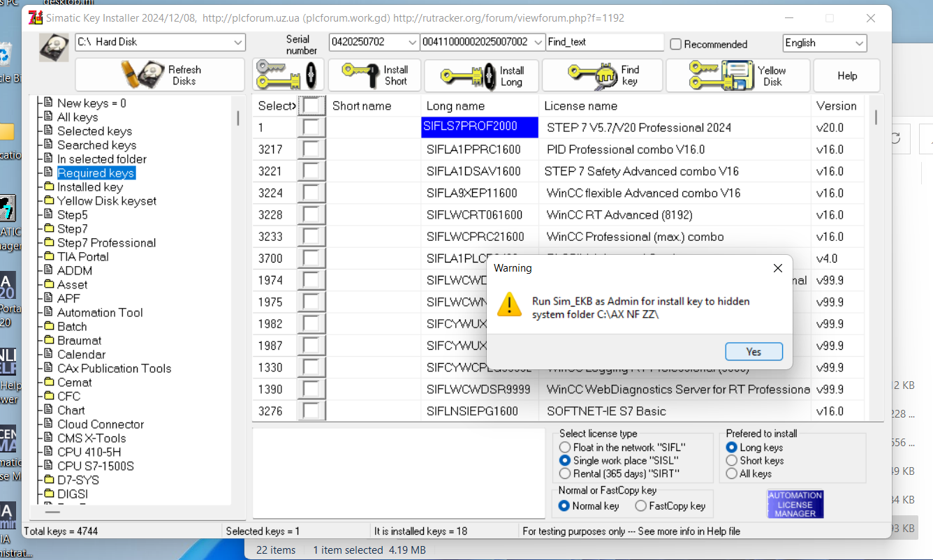
Task: Click the Simatic Key Installer title bar icon
Action: (x=36, y=17)
